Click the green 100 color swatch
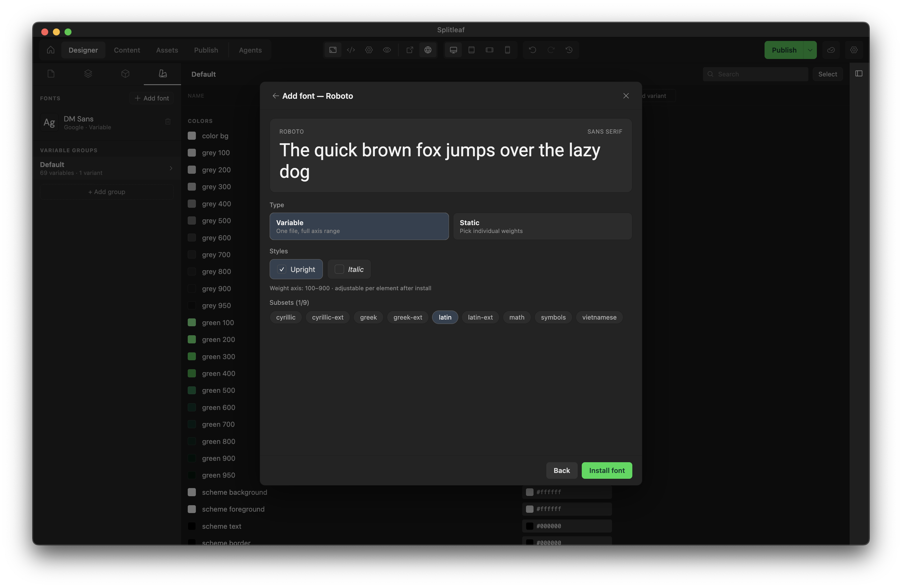Image resolution: width=902 pixels, height=588 pixels. (192, 322)
